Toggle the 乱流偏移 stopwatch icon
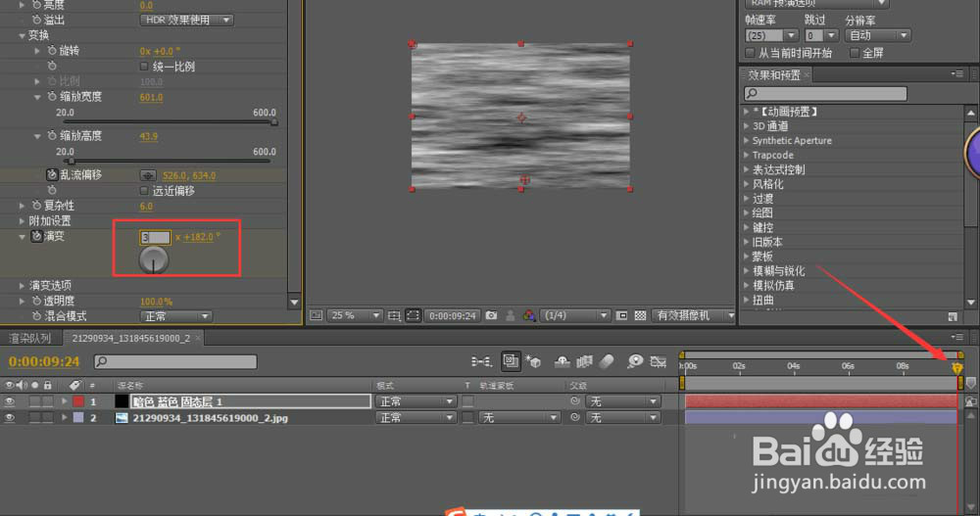This screenshot has height=516, width=980. click(52, 175)
